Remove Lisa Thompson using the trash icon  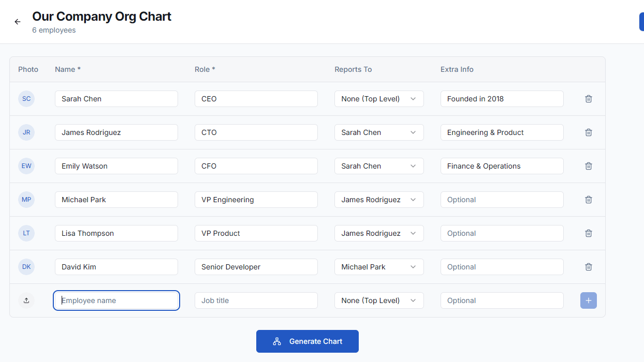click(588, 233)
